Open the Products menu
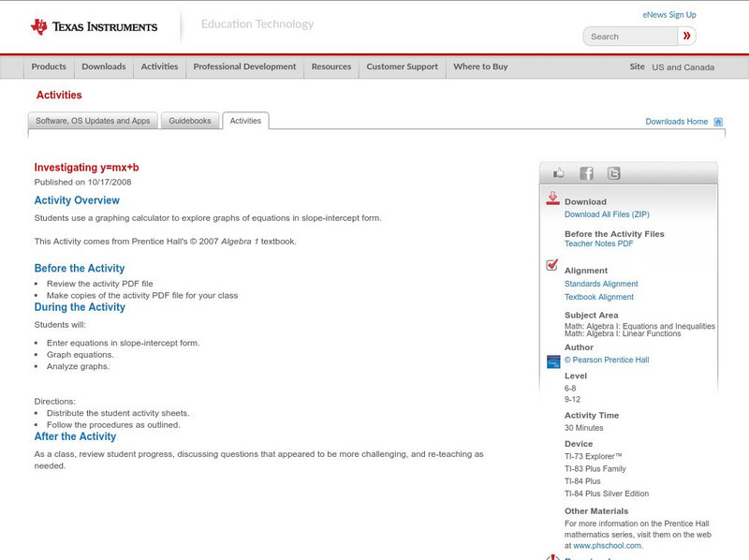Viewport: 749px width, 560px height. point(49,66)
